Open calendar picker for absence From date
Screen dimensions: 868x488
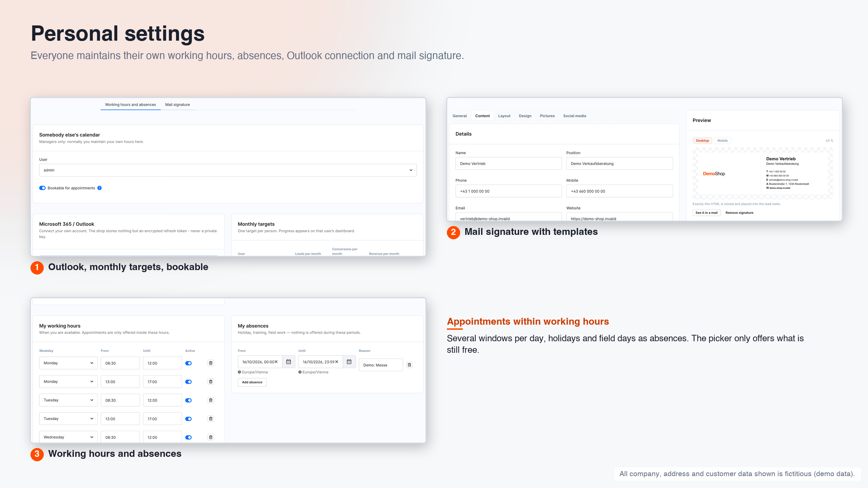289,362
